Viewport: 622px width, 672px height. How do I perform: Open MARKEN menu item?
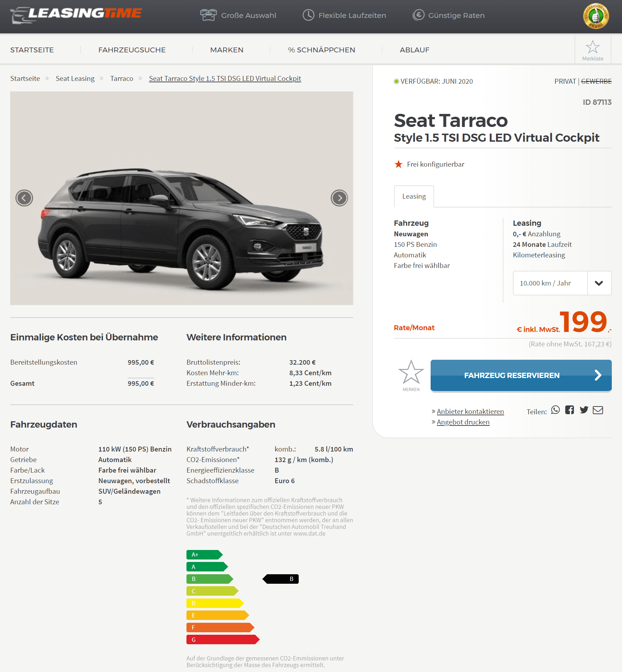[x=227, y=50]
